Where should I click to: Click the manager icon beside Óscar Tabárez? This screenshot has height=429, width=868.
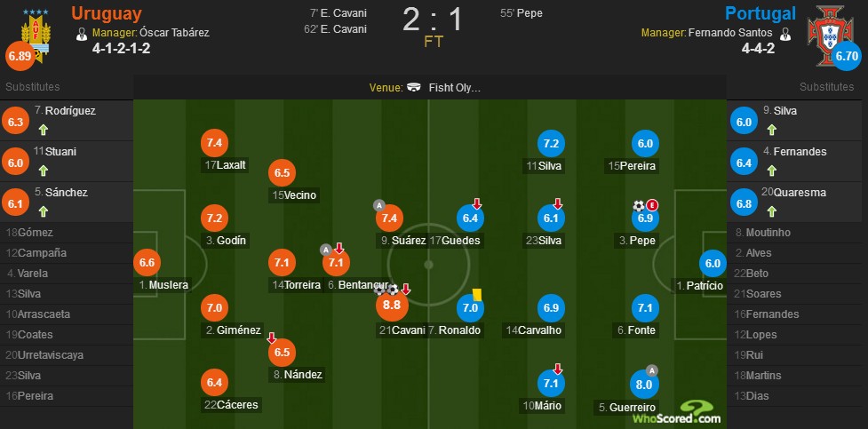[x=82, y=34]
